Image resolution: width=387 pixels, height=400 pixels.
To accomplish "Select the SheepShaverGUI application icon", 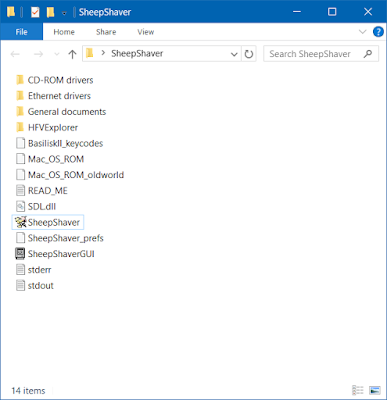I will pyautogui.click(x=20, y=254).
